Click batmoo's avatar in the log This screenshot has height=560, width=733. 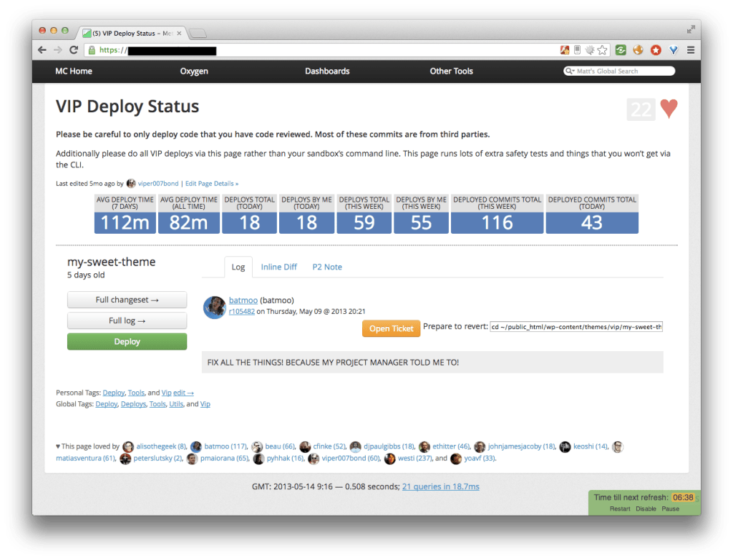point(215,308)
